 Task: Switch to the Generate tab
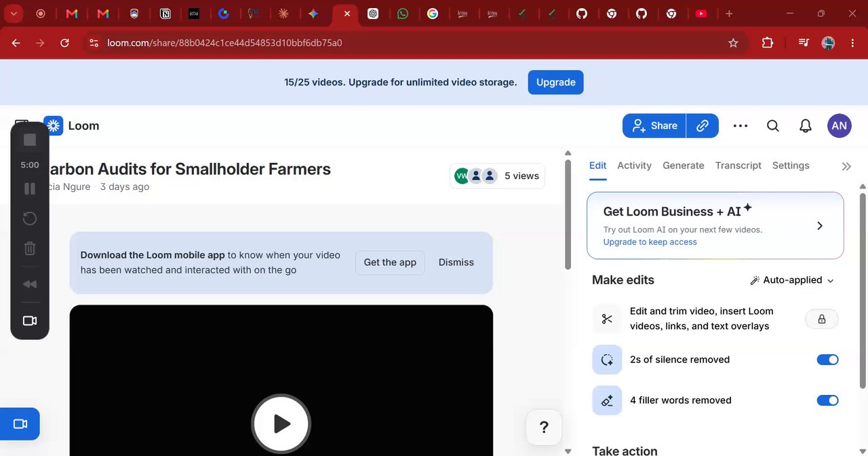click(683, 166)
